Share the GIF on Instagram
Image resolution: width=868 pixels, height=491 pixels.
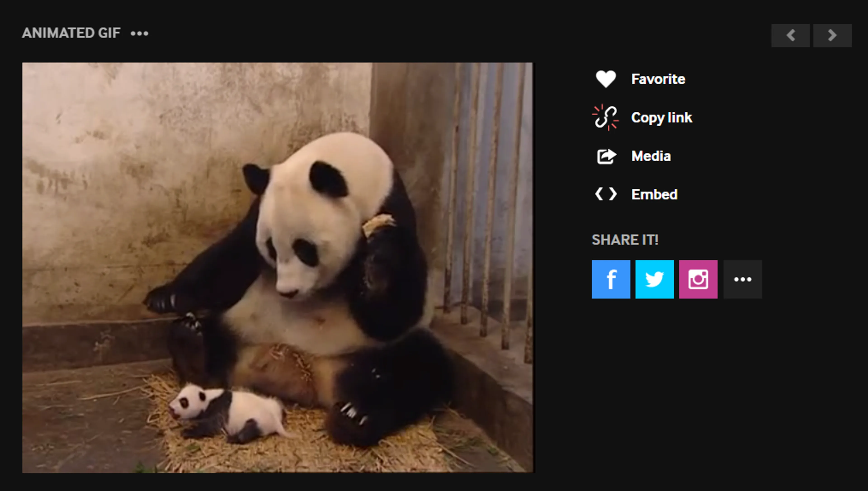coord(698,279)
